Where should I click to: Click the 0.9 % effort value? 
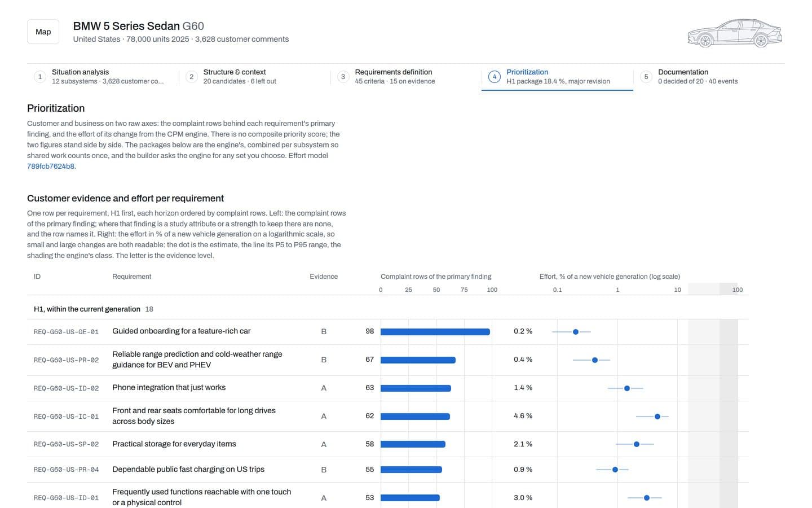click(523, 470)
